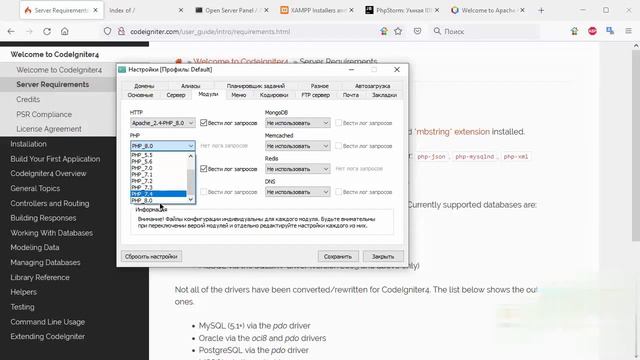Viewport: 640px width, 360px height.
Task: Switch to the Алиасы tab
Action: (190, 86)
